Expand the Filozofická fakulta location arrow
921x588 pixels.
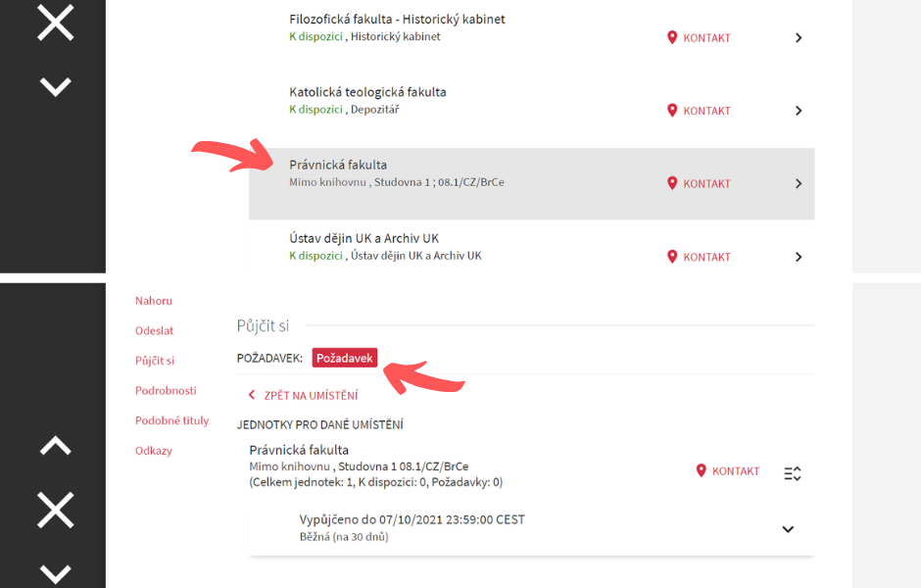(x=799, y=37)
